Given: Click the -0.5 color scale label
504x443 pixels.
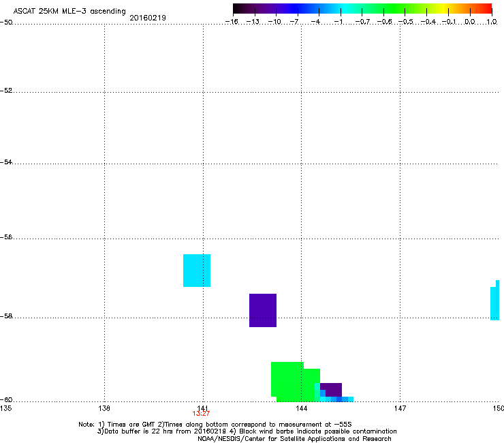Looking at the screenshot, I should point(406,22).
